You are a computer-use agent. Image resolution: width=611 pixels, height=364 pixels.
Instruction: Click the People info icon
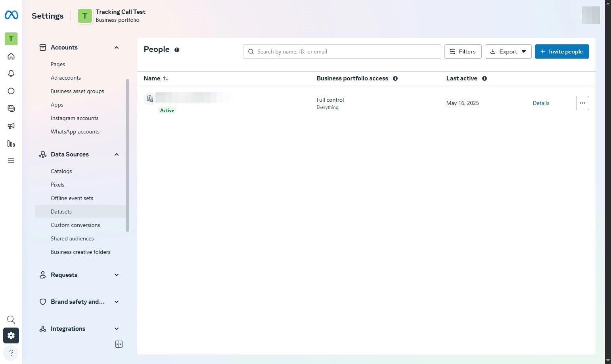tap(177, 50)
